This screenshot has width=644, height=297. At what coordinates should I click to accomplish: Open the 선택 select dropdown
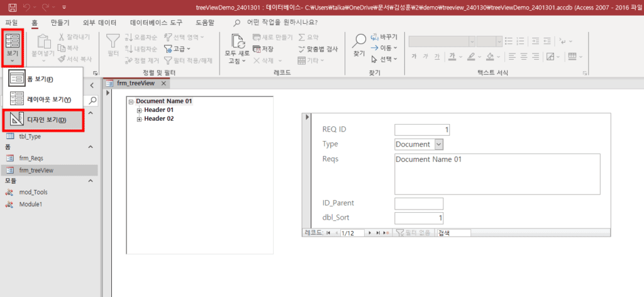(x=384, y=59)
